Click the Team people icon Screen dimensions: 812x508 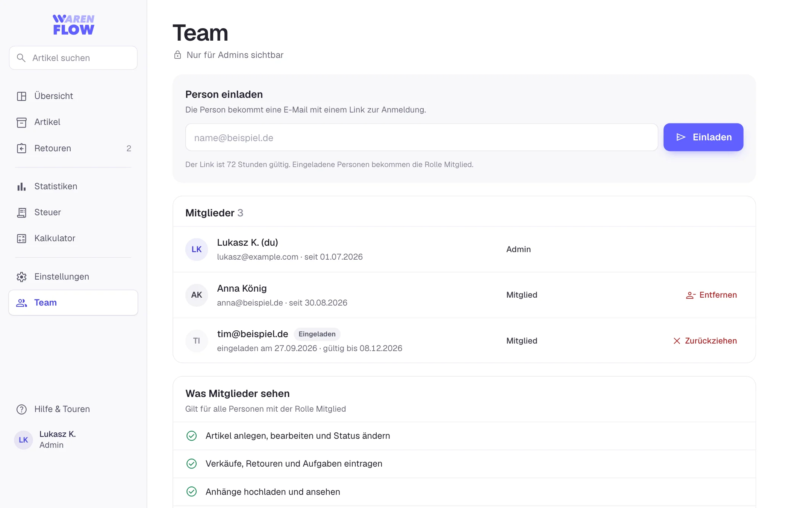22,303
